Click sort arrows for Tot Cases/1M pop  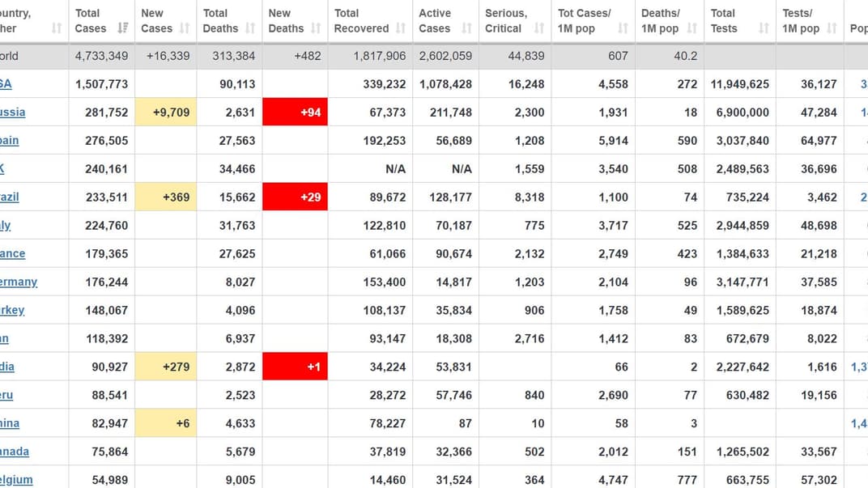pos(623,28)
